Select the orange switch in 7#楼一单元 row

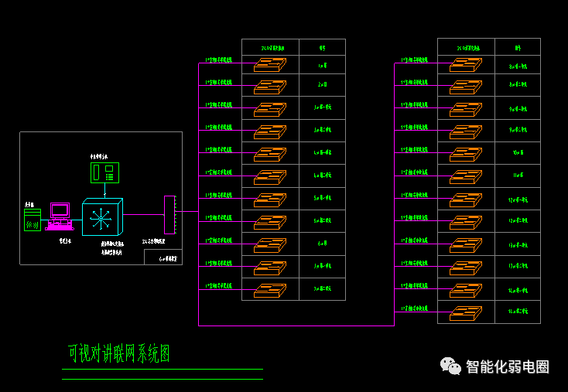(x=270, y=268)
